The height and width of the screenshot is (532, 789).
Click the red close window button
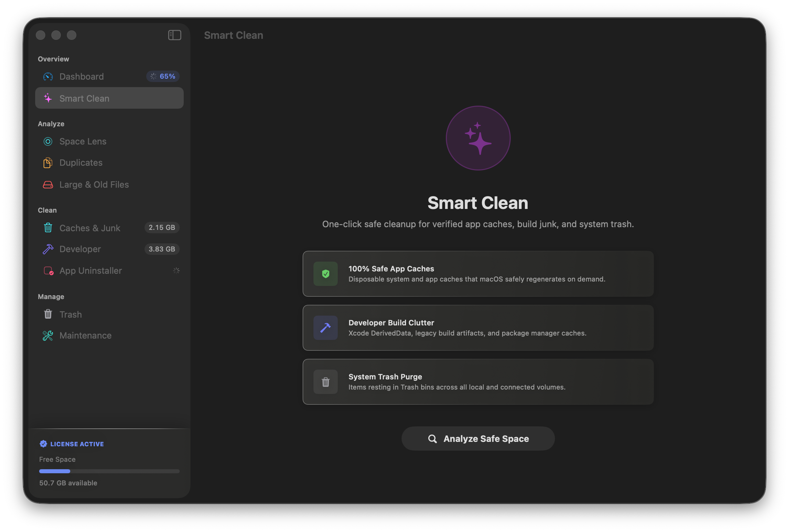point(41,35)
